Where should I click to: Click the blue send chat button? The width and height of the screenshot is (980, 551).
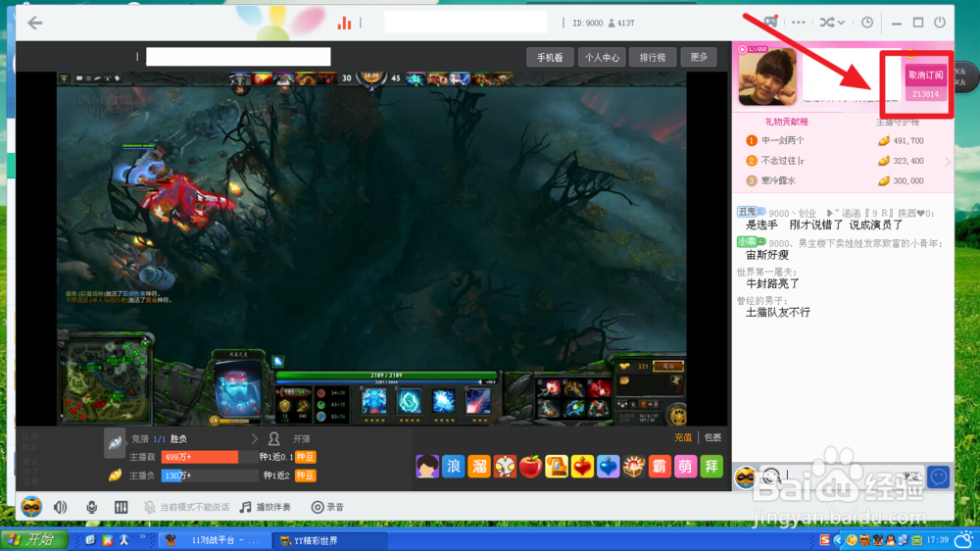pyautogui.click(x=938, y=477)
